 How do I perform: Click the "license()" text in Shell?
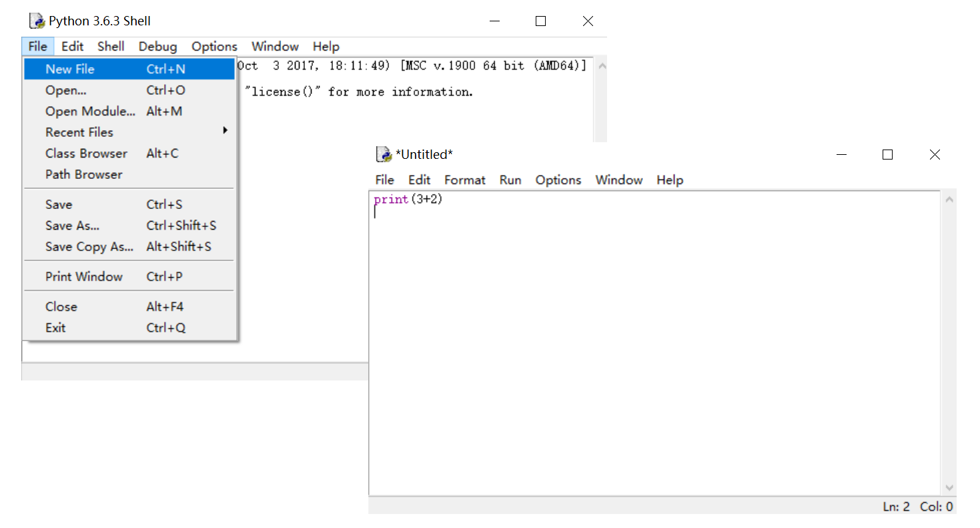(283, 92)
